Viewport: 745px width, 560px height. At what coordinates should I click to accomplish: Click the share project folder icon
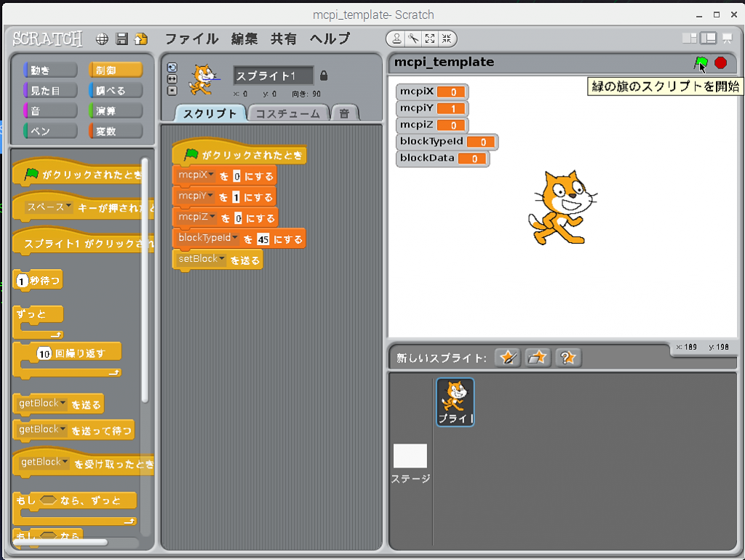coord(141,39)
